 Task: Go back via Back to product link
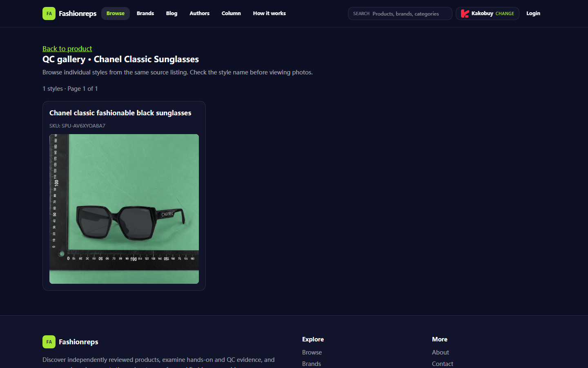pyautogui.click(x=67, y=49)
